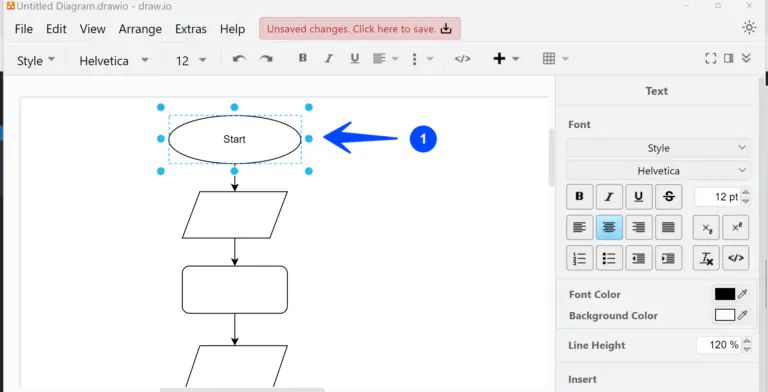This screenshot has height=392, width=768.
Task: Select the Start ellipse shape
Action: coord(235,139)
